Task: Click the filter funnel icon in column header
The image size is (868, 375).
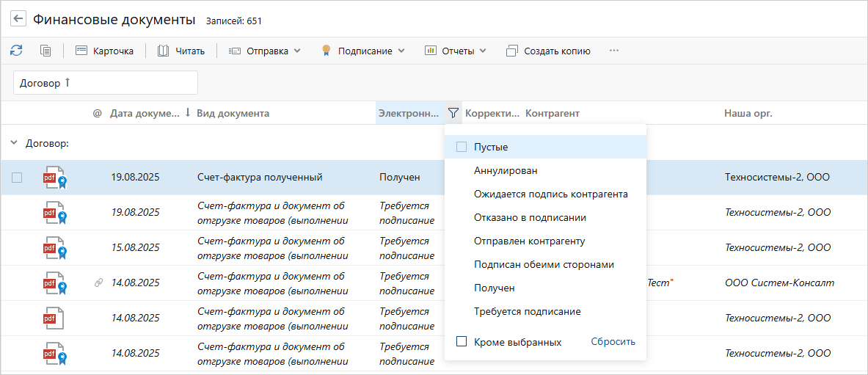Action: [453, 113]
